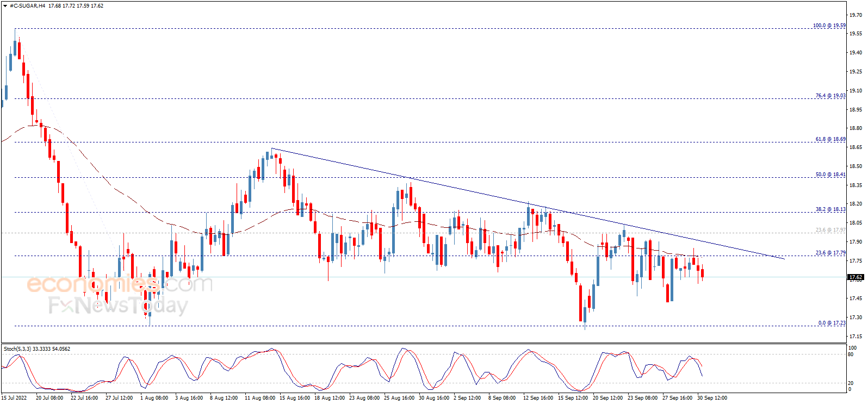The width and height of the screenshot is (868, 404).
Task: Click price axis value 17.30
Action: click(x=855, y=318)
